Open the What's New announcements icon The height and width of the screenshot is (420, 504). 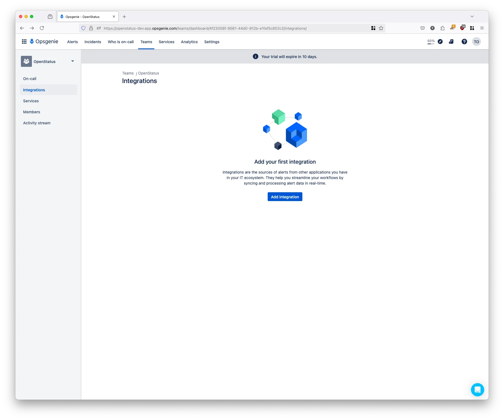click(451, 42)
